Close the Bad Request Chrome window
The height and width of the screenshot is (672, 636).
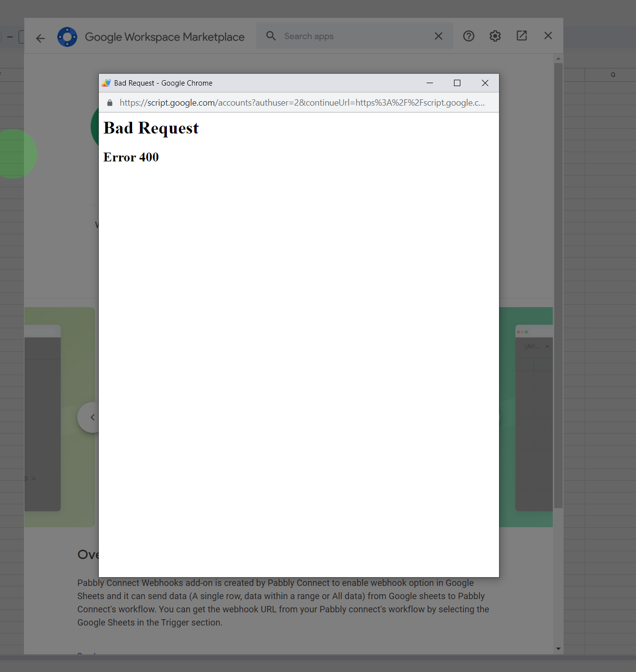[x=485, y=83]
